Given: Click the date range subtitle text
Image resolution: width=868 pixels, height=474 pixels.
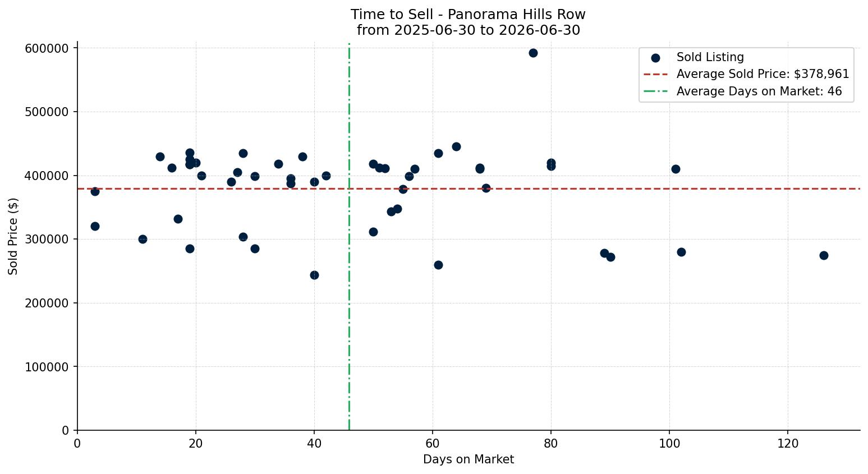Looking at the screenshot, I should pos(468,30).
